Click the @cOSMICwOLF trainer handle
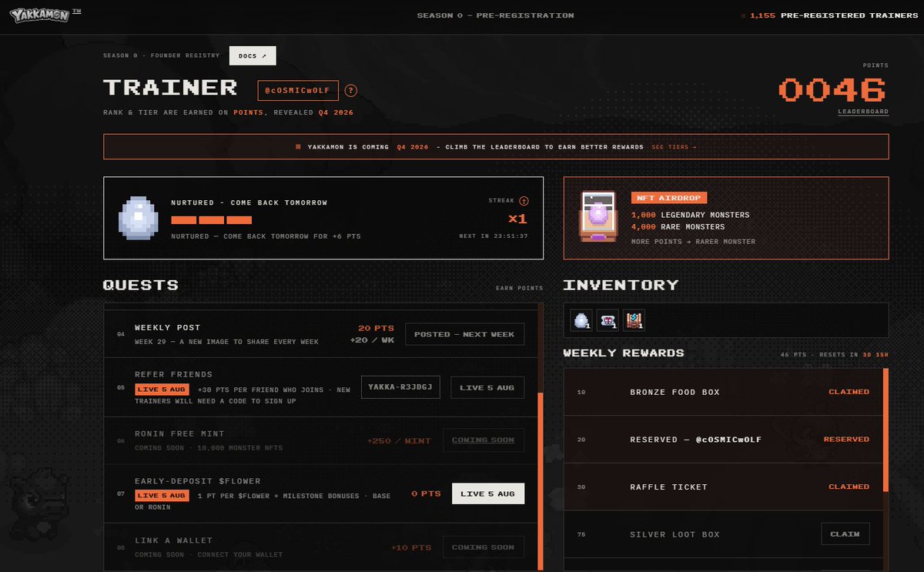924x572 pixels. click(298, 90)
